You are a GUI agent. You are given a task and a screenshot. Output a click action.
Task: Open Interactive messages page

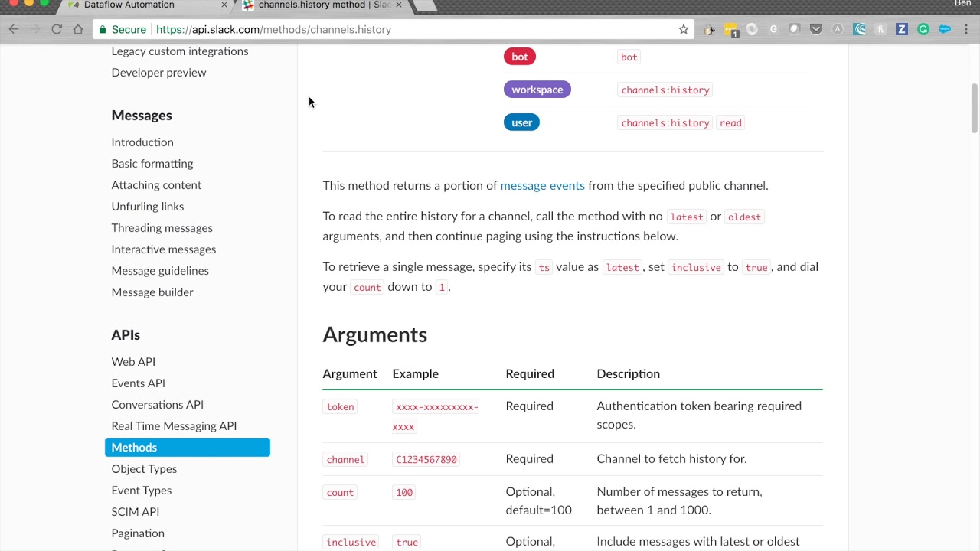pyautogui.click(x=164, y=249)
